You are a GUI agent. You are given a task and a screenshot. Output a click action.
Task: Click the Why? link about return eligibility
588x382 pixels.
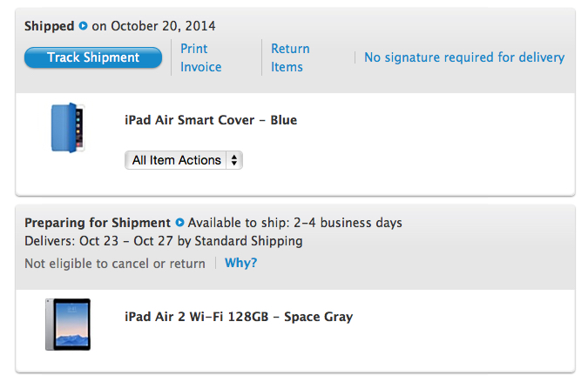pos(241,263)
